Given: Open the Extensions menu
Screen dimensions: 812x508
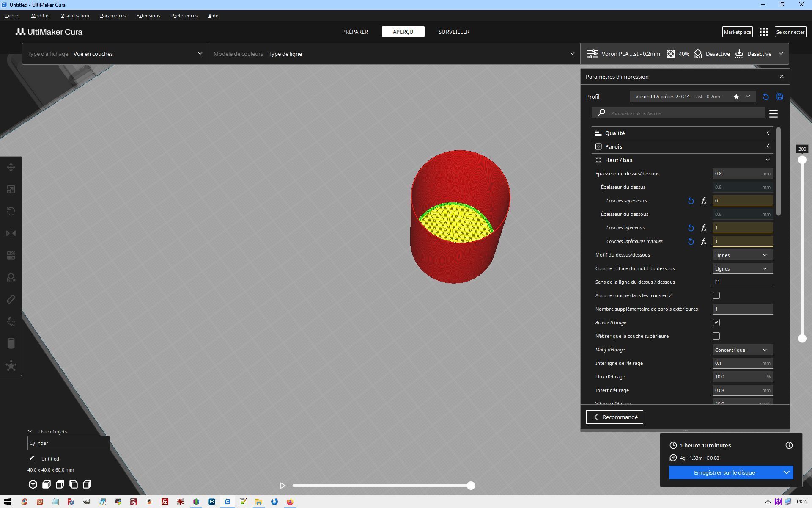Looking at the screenshot, I should 148,16.
